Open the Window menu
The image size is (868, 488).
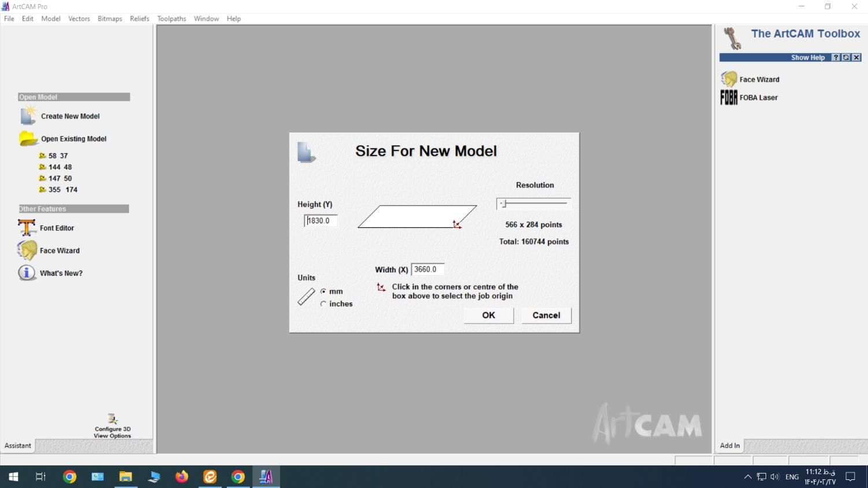coord(206,19)
